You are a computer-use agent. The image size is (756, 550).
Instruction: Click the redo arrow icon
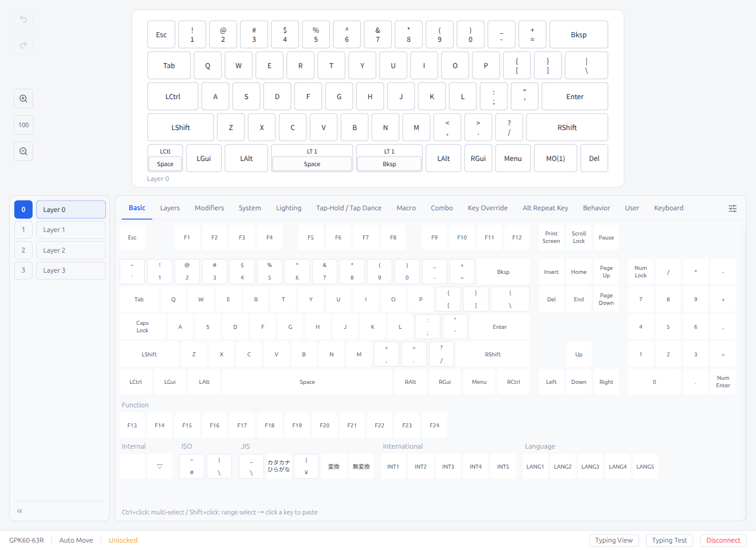(x=23, y=45)
